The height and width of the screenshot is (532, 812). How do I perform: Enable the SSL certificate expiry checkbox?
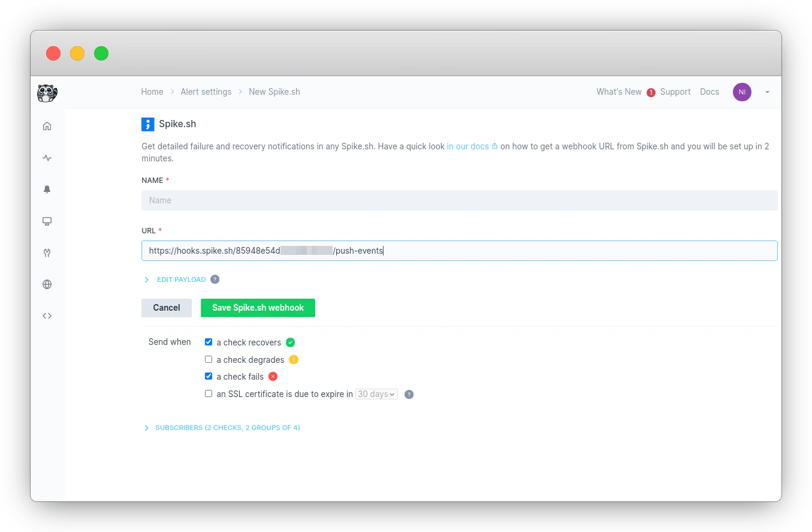(x=209, y=393)
